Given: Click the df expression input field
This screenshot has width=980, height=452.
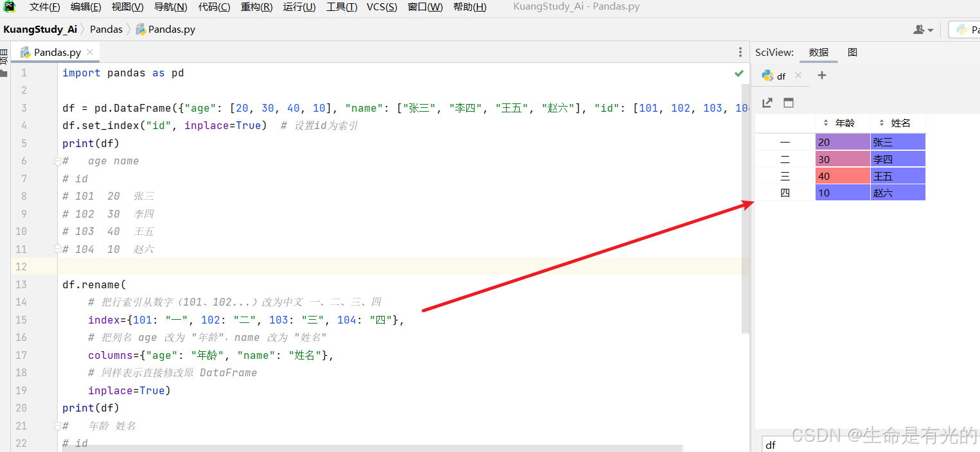Looking at the screenshot, I should click(870, 444).
